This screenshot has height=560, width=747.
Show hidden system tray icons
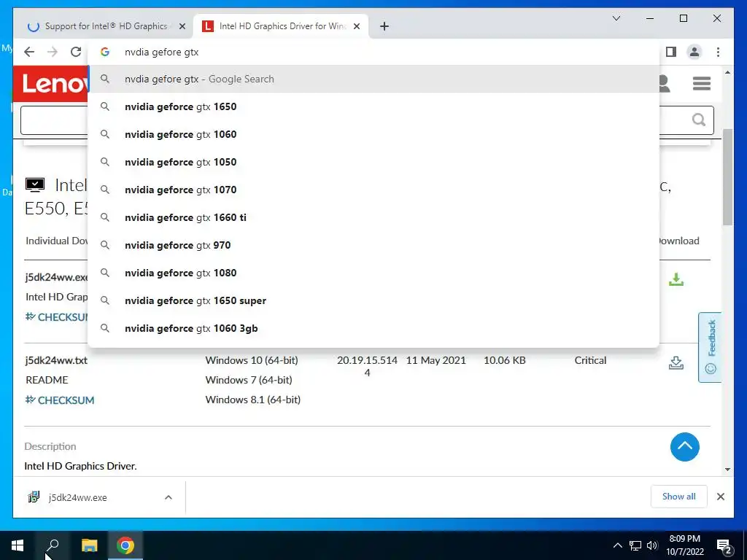(617, 545)
